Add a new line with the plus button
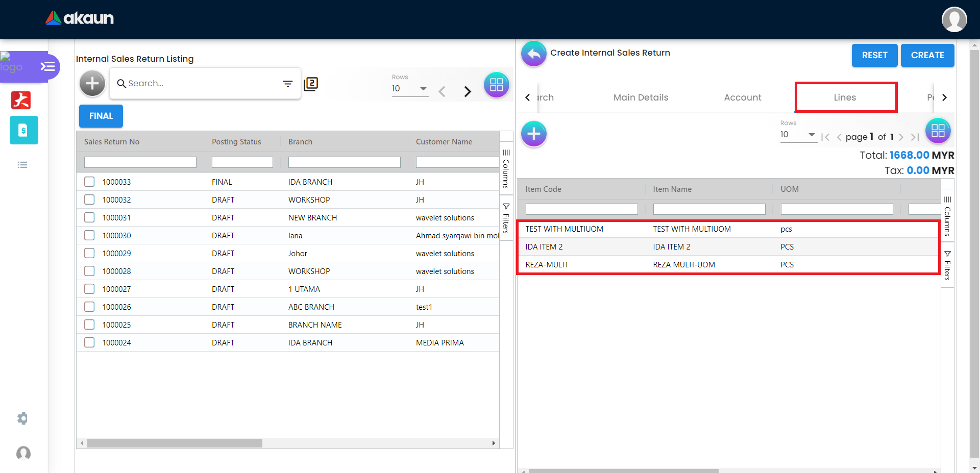 tap(533, 134)
